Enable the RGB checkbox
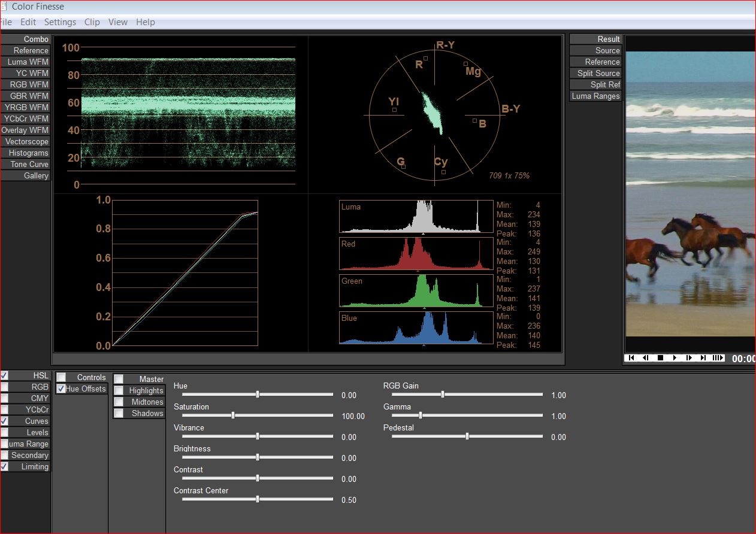Screen dimensions: 756x534 (x=4, y=387)
